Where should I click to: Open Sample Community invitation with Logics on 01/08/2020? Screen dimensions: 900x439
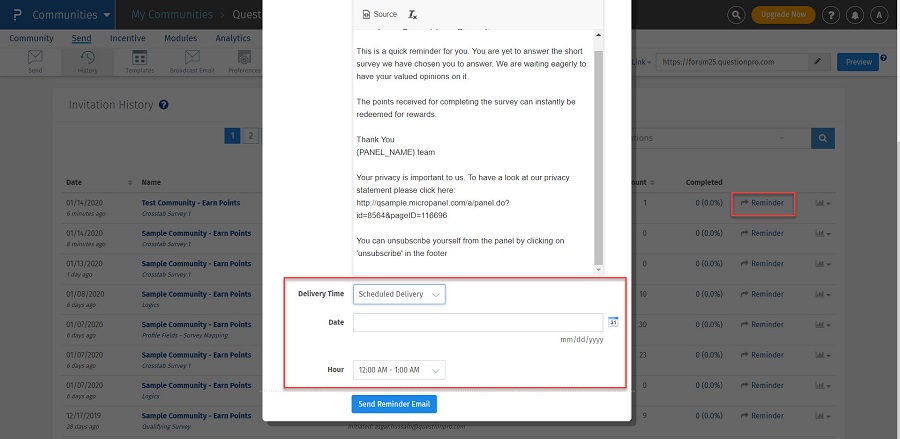pyautogui.click(x=196, y=294)
